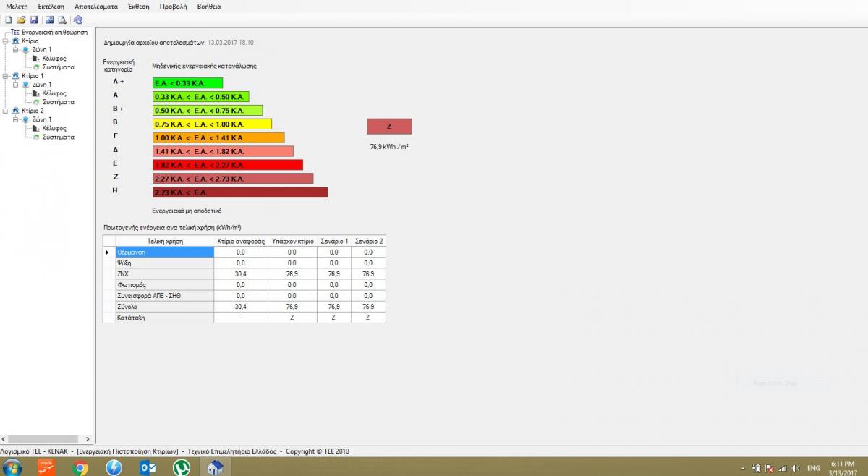Viewport: 868px width, 476px height.
Task: Select Κέλυφος under Κτίριο 1
Action: pyautogui.click(x=54, y=93)
